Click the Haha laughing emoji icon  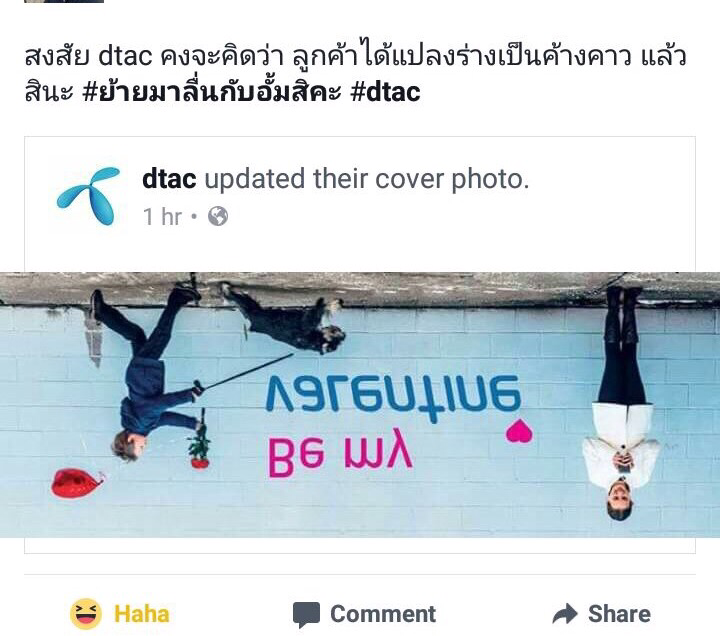86,613
